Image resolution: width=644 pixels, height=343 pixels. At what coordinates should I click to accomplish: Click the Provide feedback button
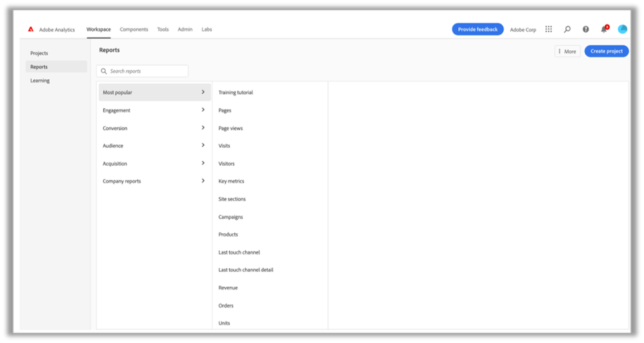[478, 29]
